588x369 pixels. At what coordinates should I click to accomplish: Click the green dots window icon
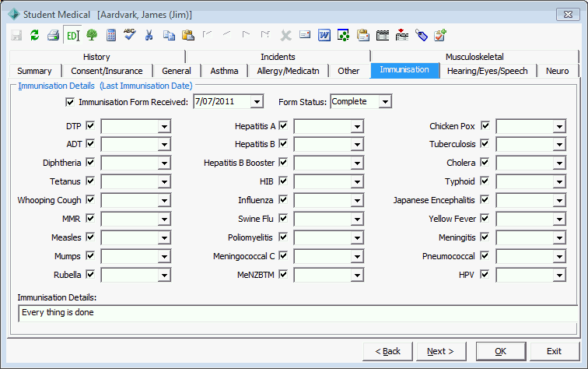pyautogui.click(x=343, y=35)
